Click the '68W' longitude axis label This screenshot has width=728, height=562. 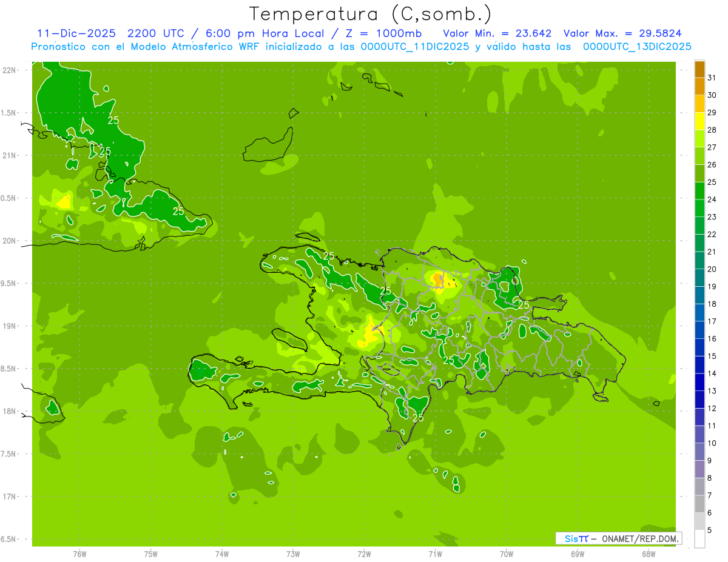point(649,554)
